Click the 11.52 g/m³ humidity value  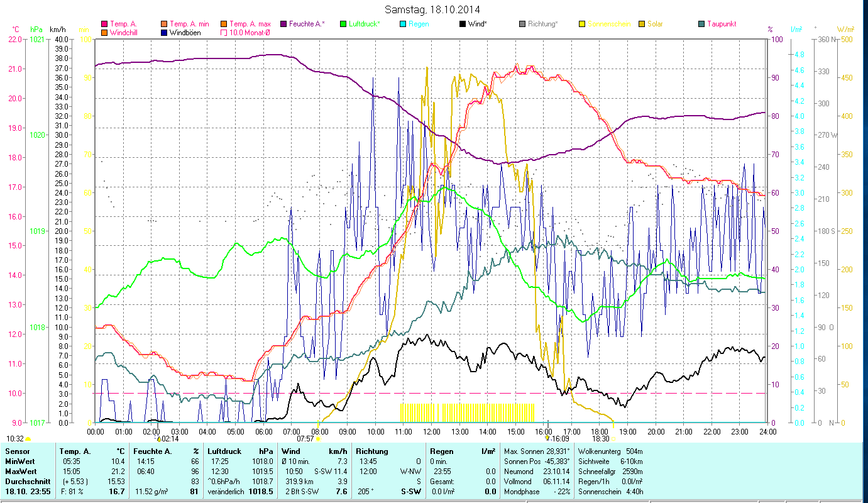click(151, 492)
